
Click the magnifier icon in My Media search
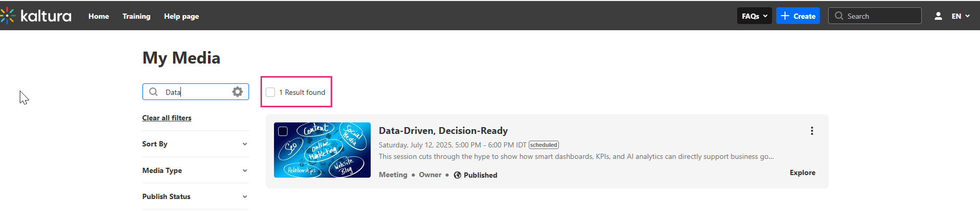pos(153,92)
